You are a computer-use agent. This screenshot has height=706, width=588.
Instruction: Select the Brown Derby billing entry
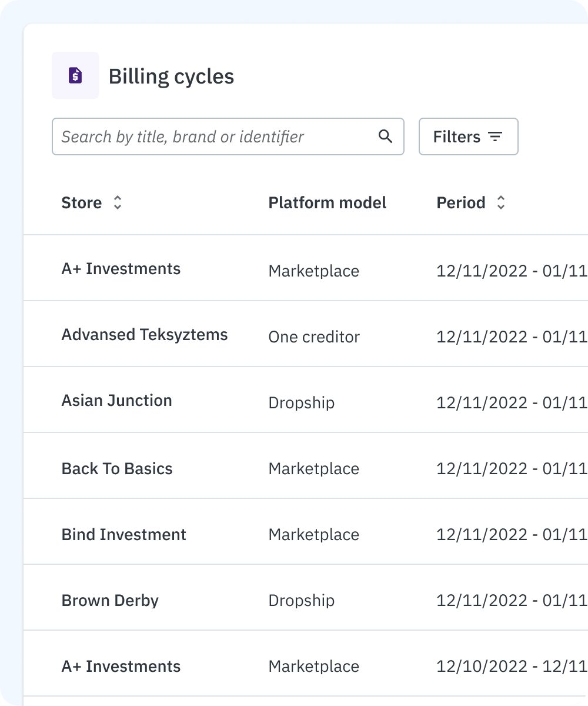(110, 600)
